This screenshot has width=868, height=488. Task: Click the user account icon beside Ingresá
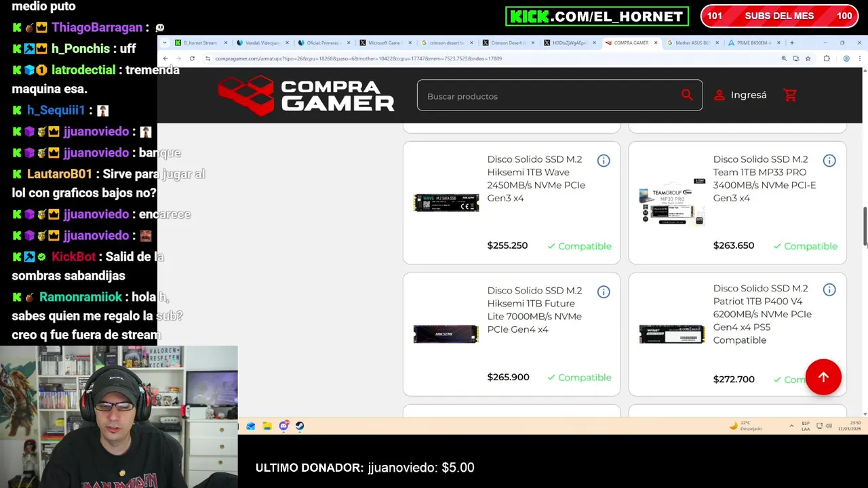[x=719, y=96]
